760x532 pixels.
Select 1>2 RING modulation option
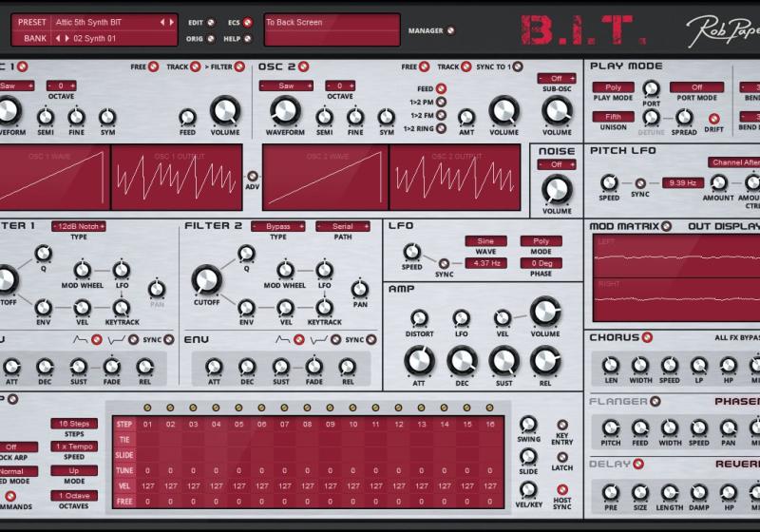pos(441,128)
